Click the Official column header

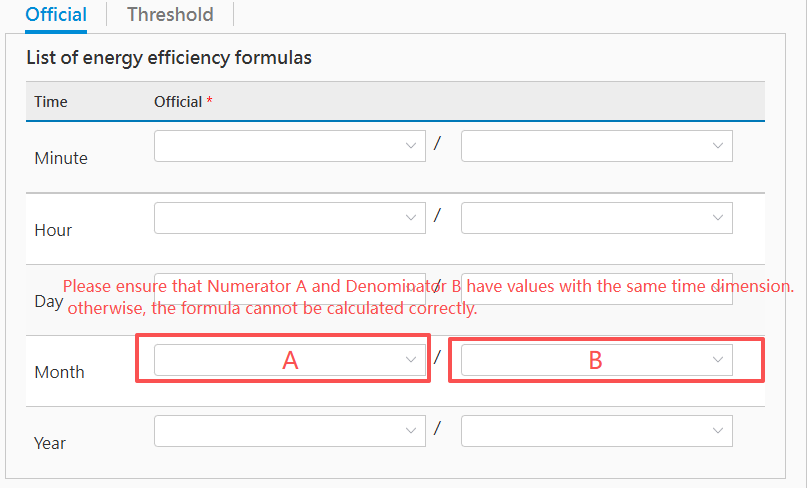click(179, 102)
